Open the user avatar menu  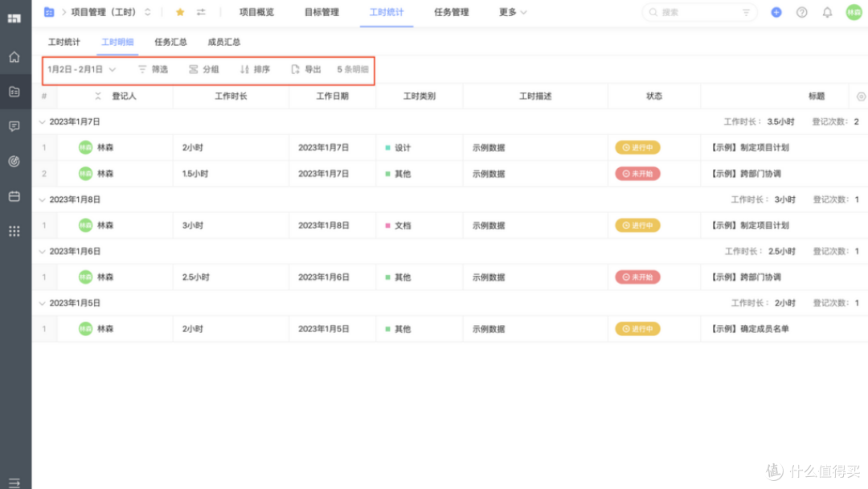854,12
